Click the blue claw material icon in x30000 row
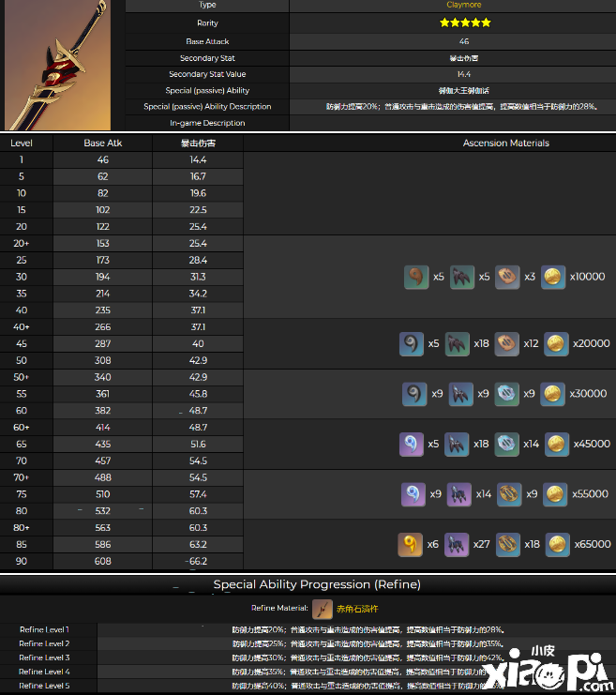 pos(461,394)
